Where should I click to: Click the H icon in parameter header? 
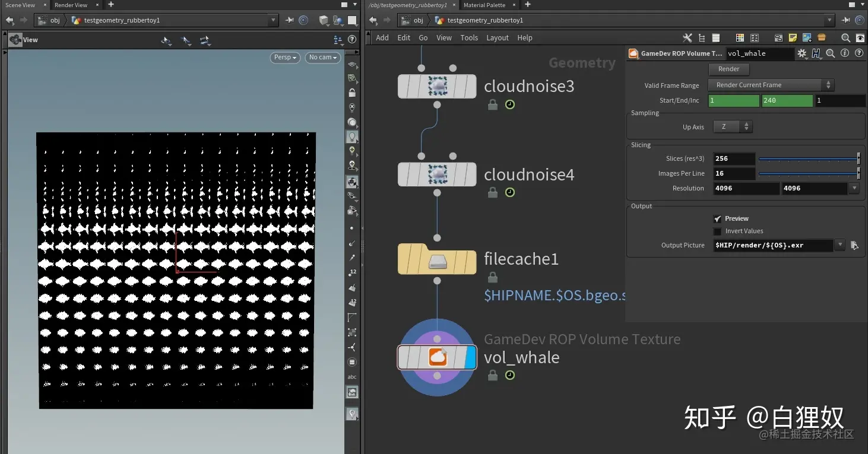coord(816,53)
